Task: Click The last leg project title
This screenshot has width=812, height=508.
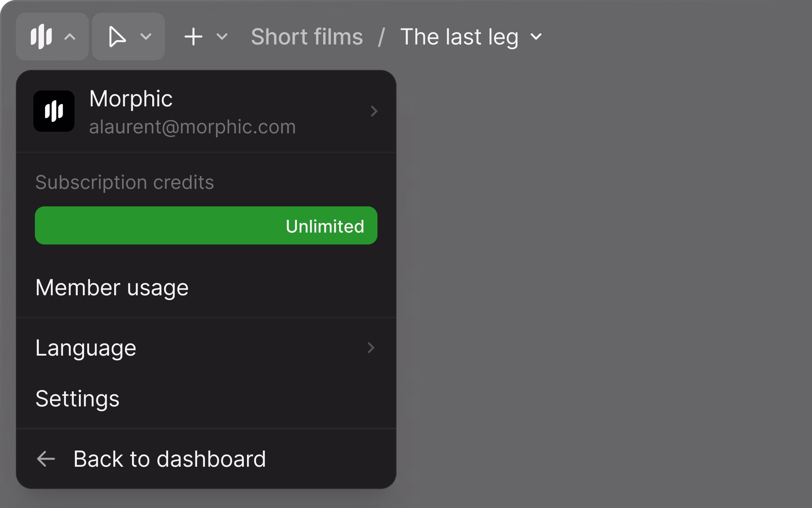Action: (459, 37)
